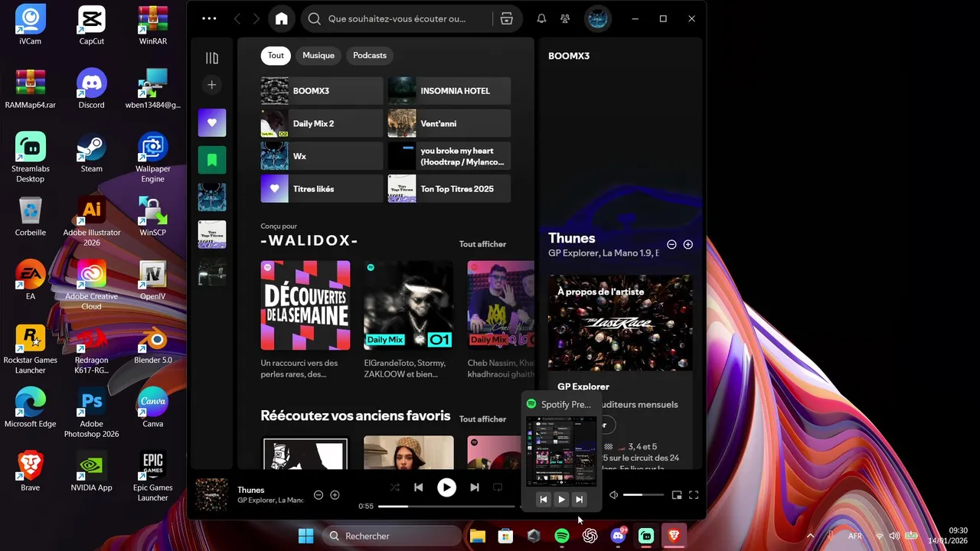The image size is (980, 551).
Task: Open the notifications bell in Spotify
Action: pyautogui.click(x=541, y=18)
